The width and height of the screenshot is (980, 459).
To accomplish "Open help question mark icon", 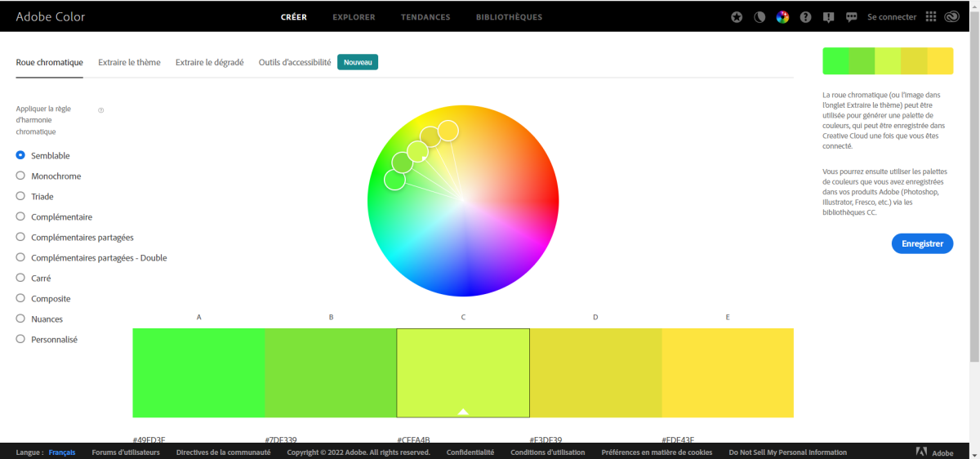I will click(806, 17).
